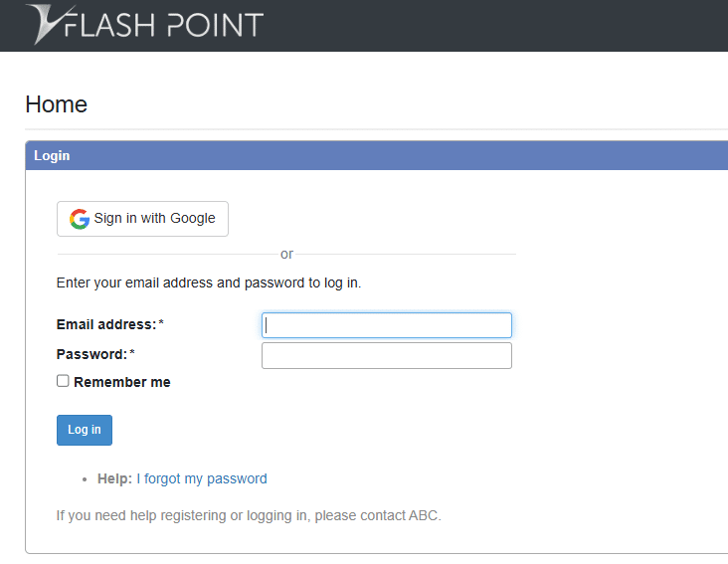Click the 'Enter your email address' instruction text

[x=209, y=282]
